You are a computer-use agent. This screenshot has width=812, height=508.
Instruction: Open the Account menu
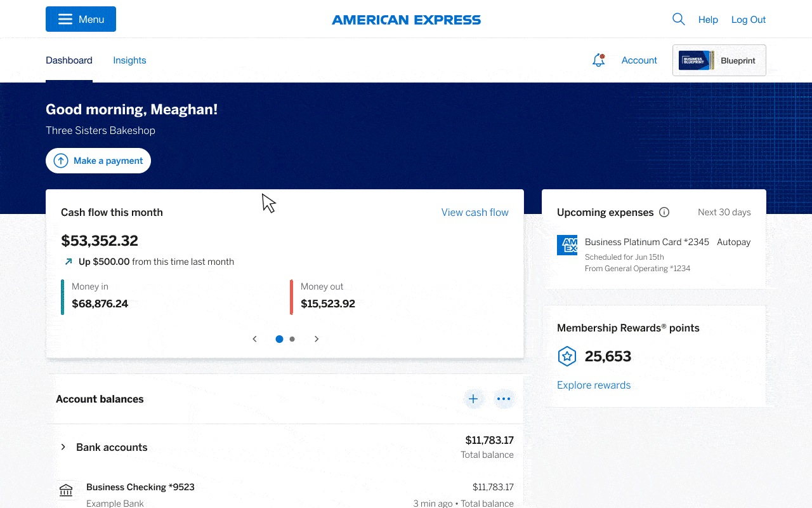point(639,60)
